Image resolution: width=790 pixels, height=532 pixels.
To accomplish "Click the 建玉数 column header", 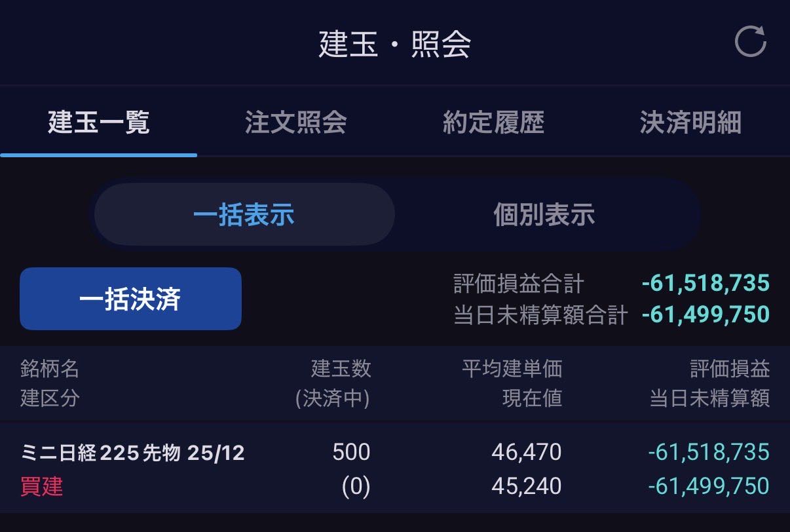I will coord(341,369).
